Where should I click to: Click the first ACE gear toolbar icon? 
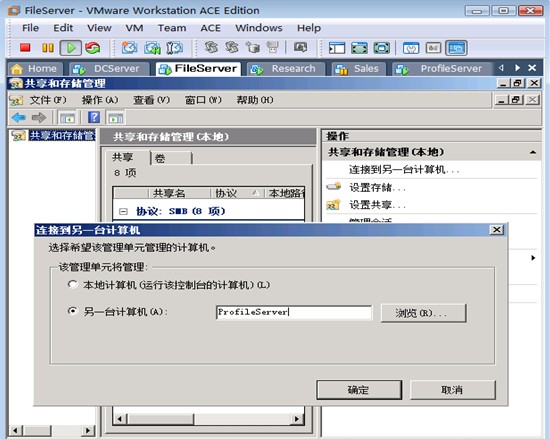211,47
